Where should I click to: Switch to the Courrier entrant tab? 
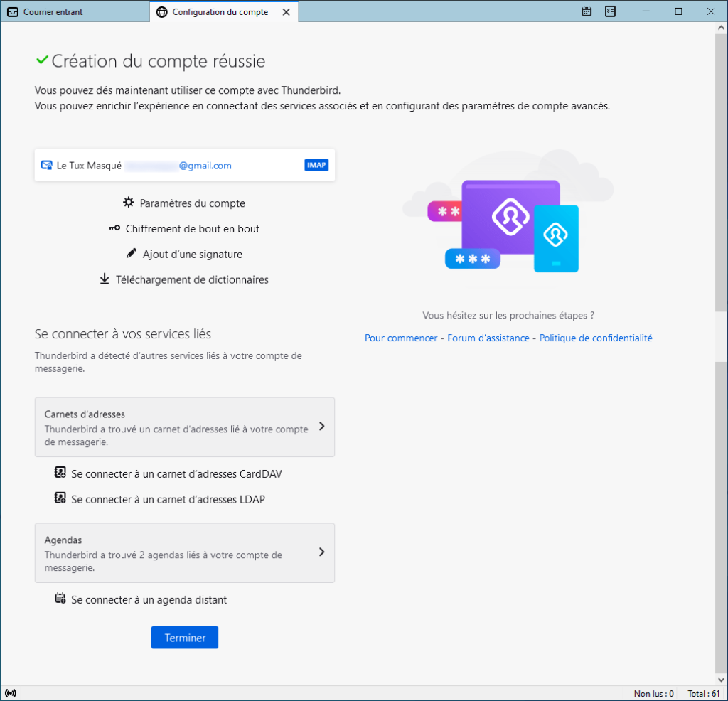74,11
